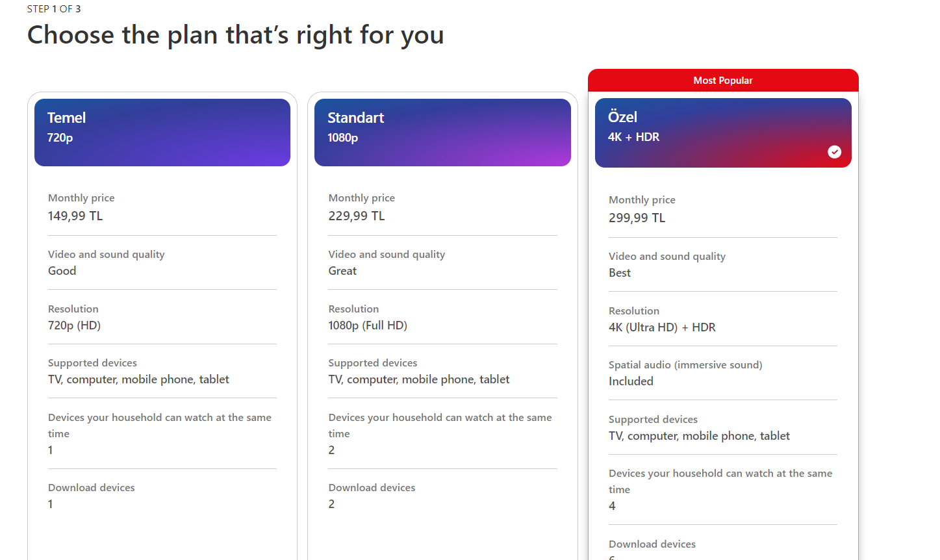The width and height of the screenshot is (940, 560).
Task: Click the 4K (Ultra HD) + HDR value
Action: pos(662,327)
